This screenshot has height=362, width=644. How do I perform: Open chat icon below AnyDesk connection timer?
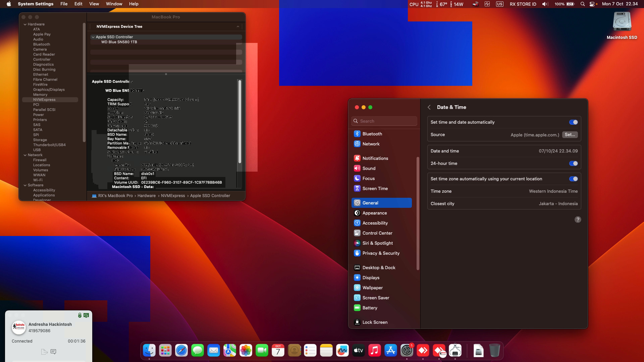[53, 352]
